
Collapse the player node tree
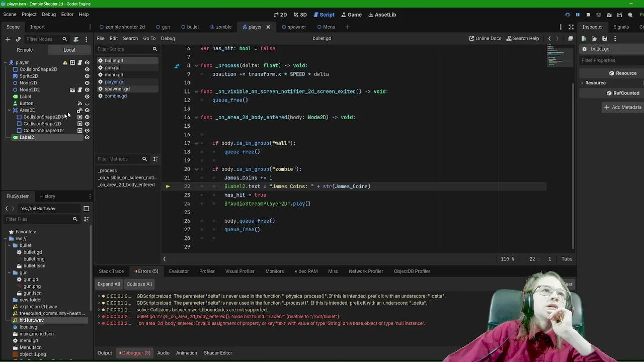[5, 63]
